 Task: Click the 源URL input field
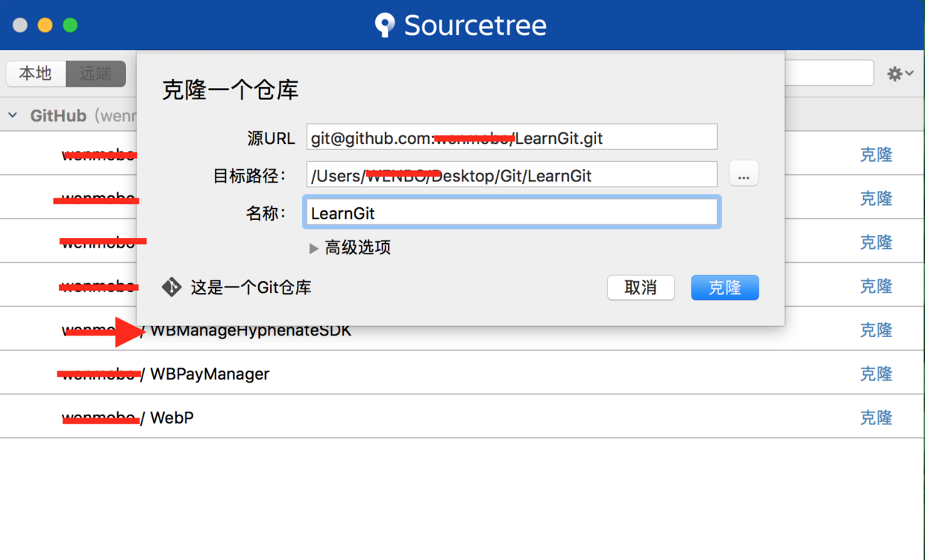tap(512, 137)
